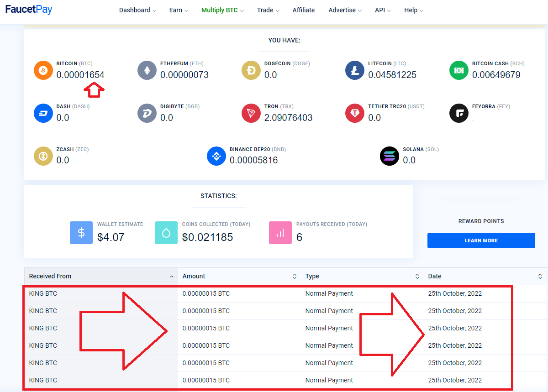Click the first row Normal Payment type
This screenshot has width=548, height=392.
[x=329, y=293]
